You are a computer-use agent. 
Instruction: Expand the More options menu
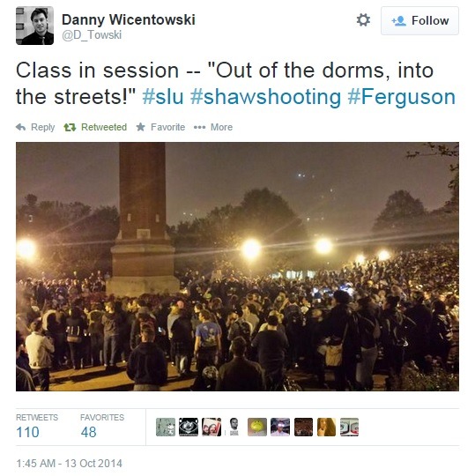(x=213, y=127)
